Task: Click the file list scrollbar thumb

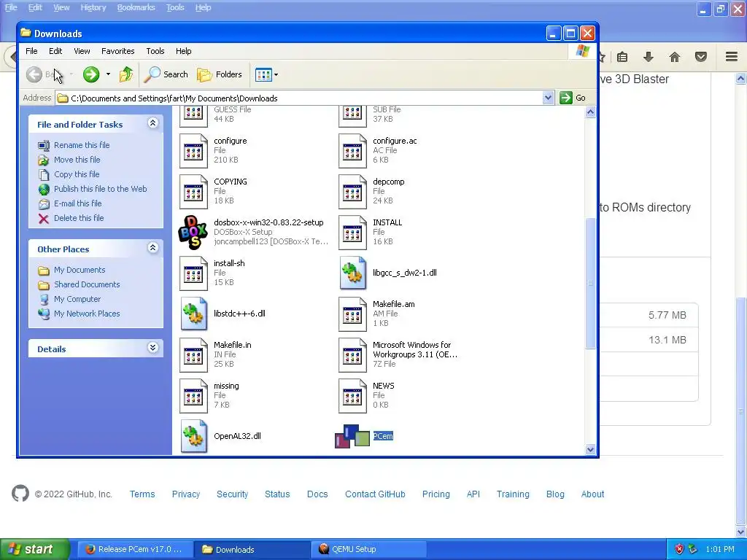Action: [590, 283]
